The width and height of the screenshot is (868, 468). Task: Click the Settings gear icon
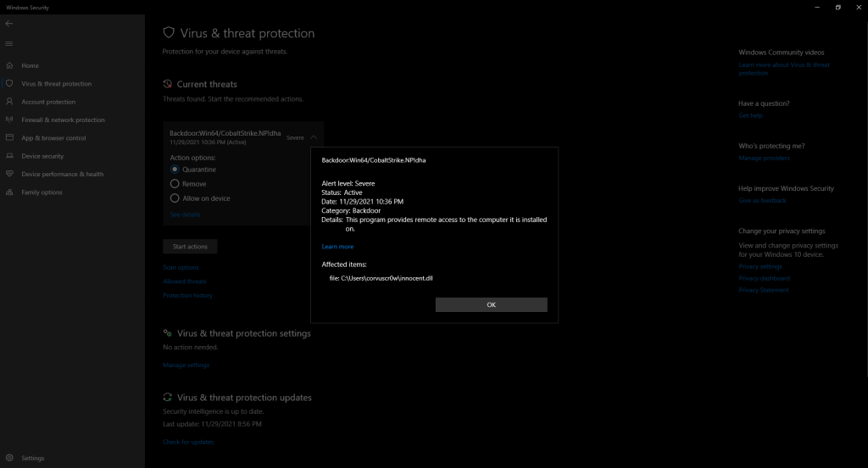[9, 458]
